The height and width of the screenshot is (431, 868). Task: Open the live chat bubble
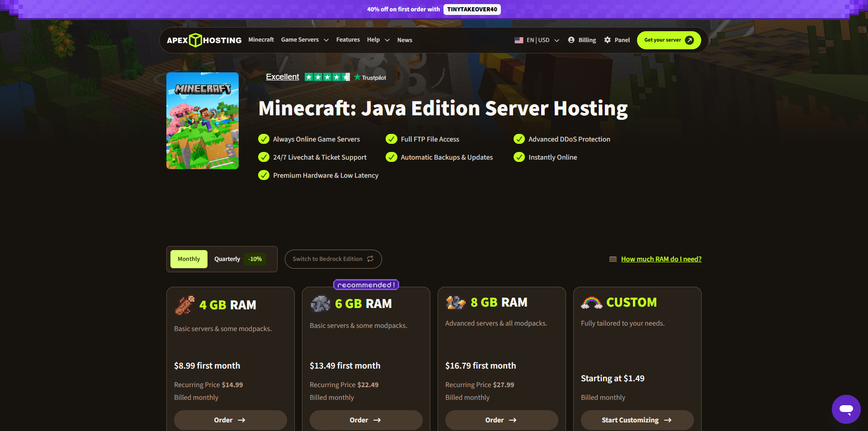[846, 409]
